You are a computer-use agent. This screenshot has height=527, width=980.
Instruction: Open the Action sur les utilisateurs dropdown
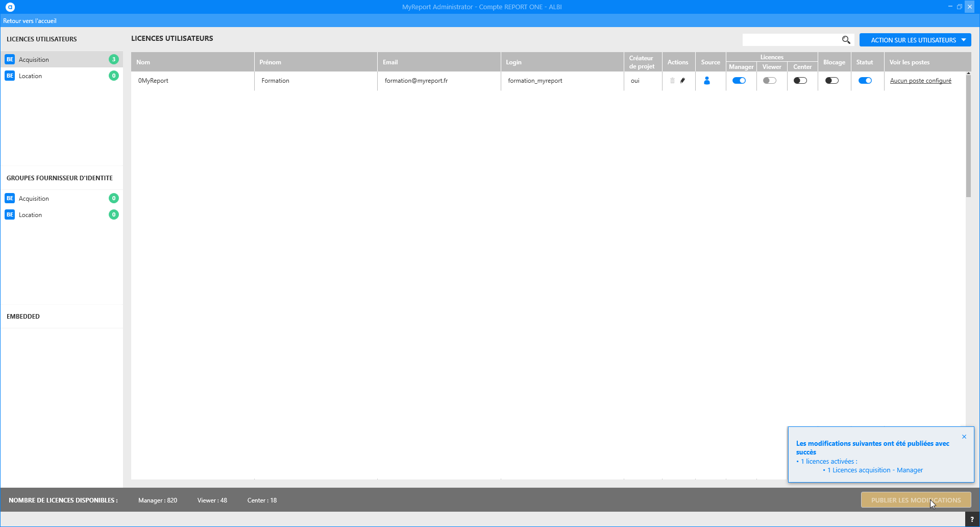pos(915,40)
